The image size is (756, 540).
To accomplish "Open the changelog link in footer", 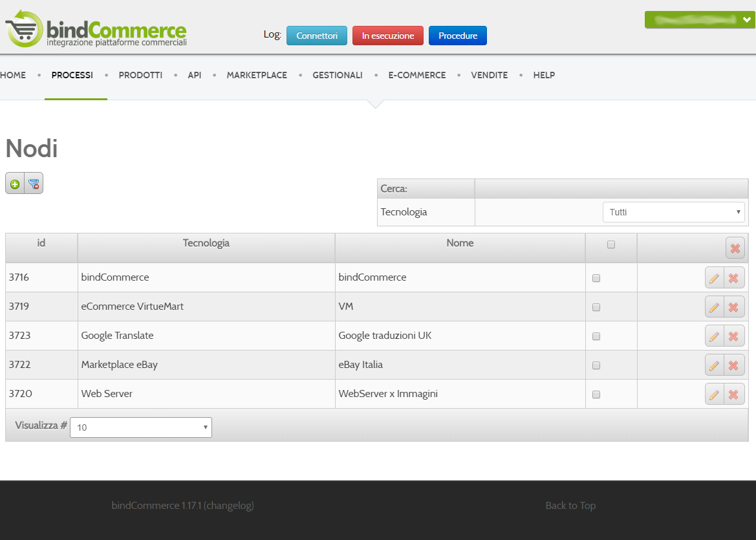I will point(228,505).
